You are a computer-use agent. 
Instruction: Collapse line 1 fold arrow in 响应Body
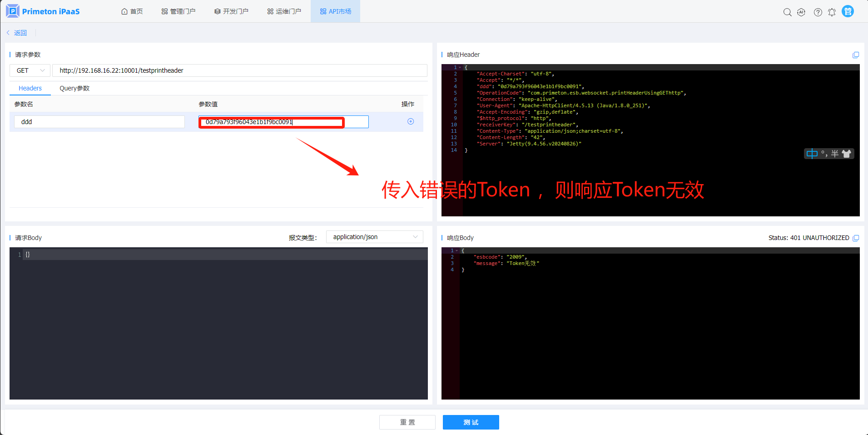[457, 250]
